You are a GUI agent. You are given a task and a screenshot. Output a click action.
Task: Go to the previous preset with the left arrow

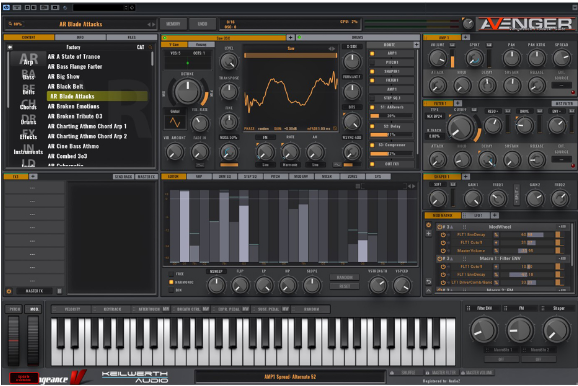[x=149, y=24]
